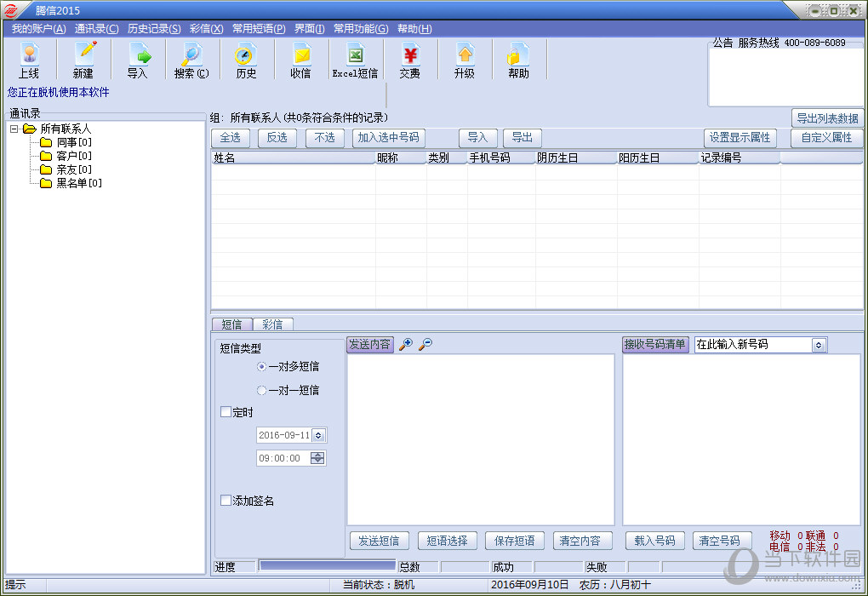Open the 通讯录(C) menu

(x=96, y=29)
